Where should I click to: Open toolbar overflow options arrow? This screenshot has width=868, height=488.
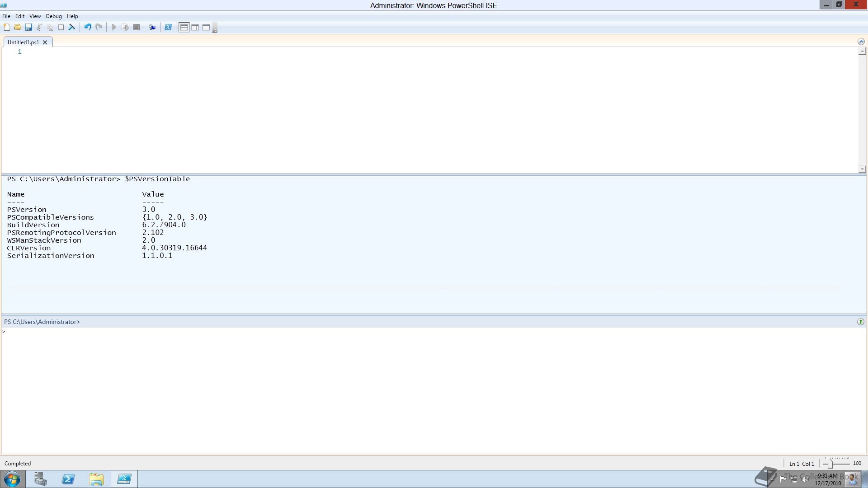point(215,28)
